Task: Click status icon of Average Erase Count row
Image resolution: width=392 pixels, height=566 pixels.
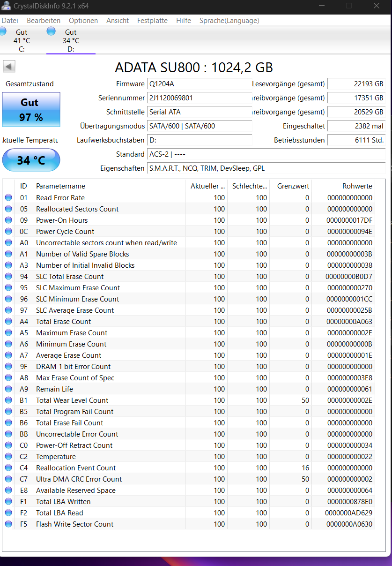Action: pos(8,355)
